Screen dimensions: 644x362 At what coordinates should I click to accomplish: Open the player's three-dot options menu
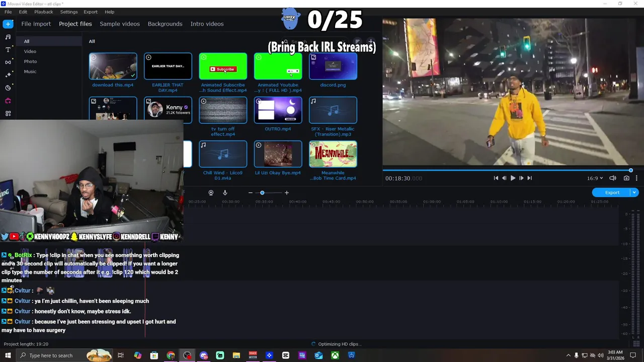pos(636,178)
